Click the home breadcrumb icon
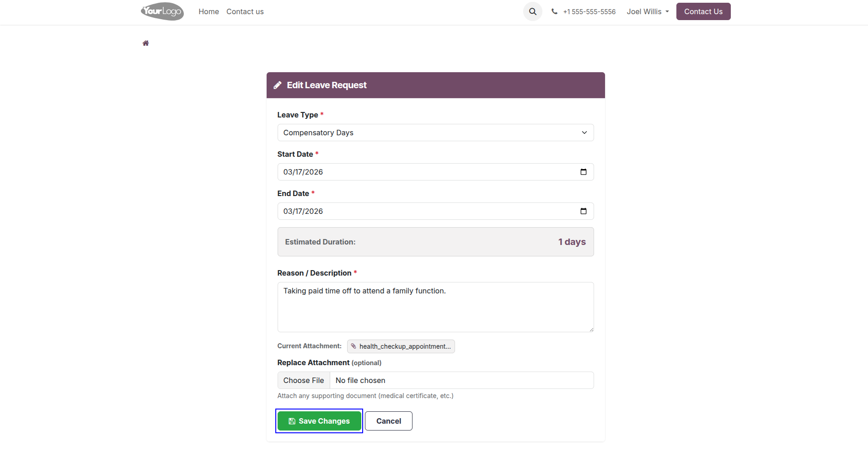868x452 pixels. coord(145,43)
